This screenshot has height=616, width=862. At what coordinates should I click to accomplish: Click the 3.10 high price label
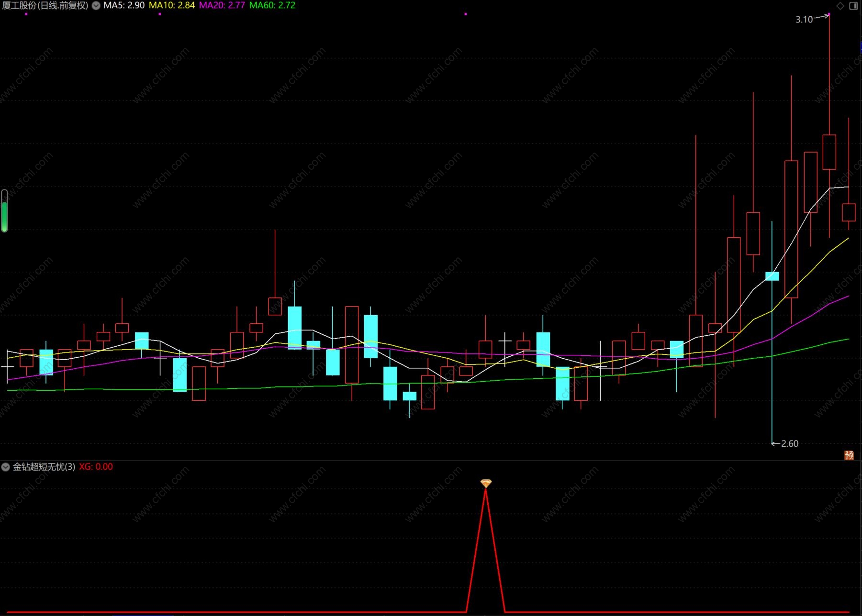click(x=804, y=20)
